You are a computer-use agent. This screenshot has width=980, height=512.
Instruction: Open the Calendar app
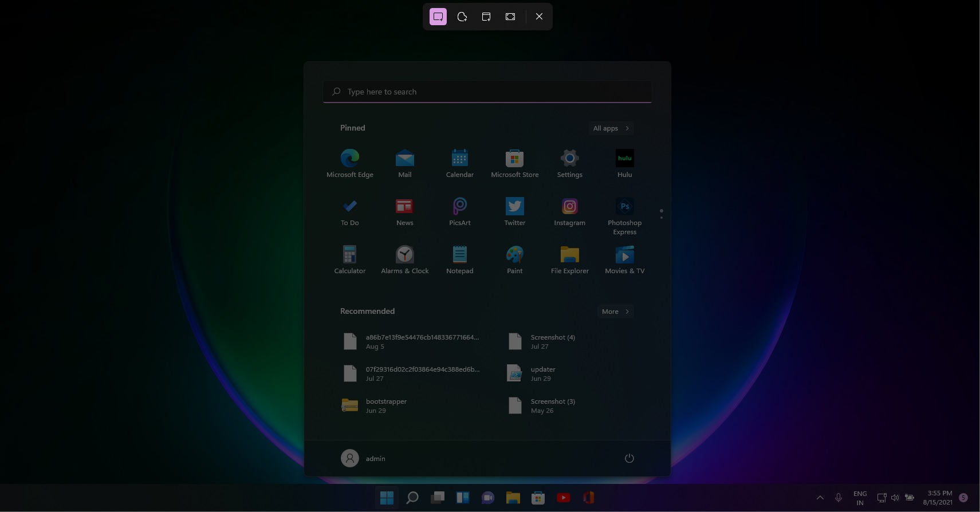pyautogui.click(x=460, y=164)
